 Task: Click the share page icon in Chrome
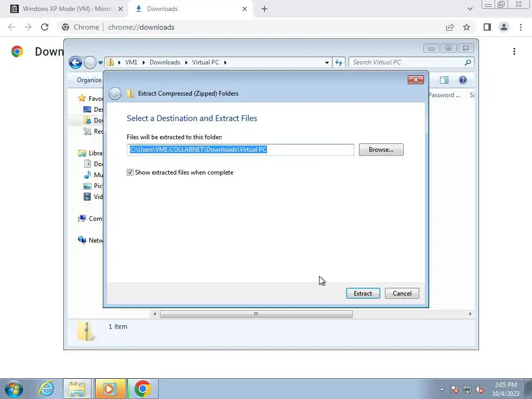[x=450, y=27]
